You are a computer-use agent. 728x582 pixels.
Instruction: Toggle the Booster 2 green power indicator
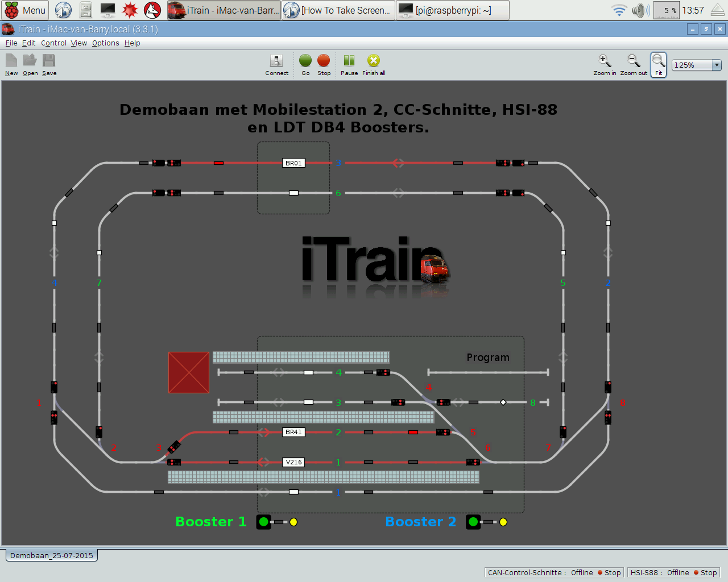point(473,522)
